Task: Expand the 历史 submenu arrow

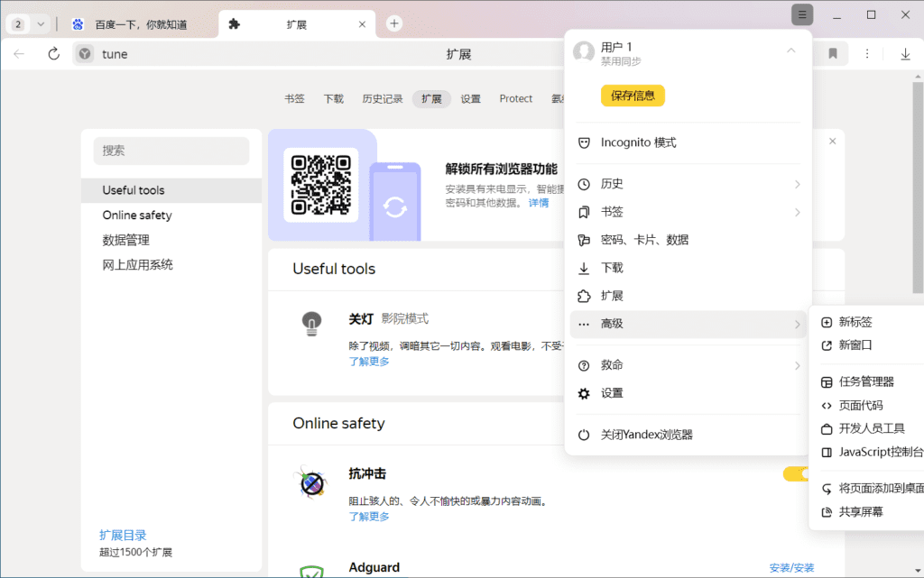Action: (x=797, y=184)
